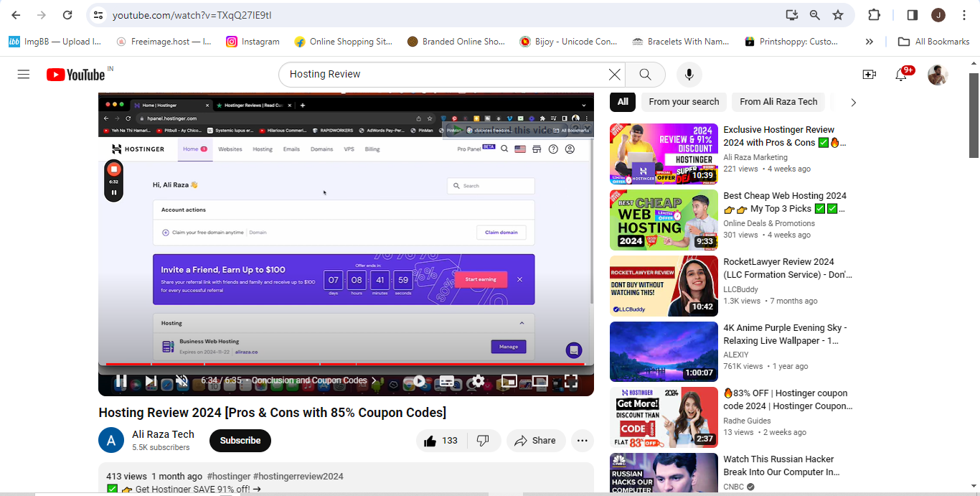This screenshot has width=980, height=496.
Task: Open Freeimage.host bookmark
Action: 164,42
